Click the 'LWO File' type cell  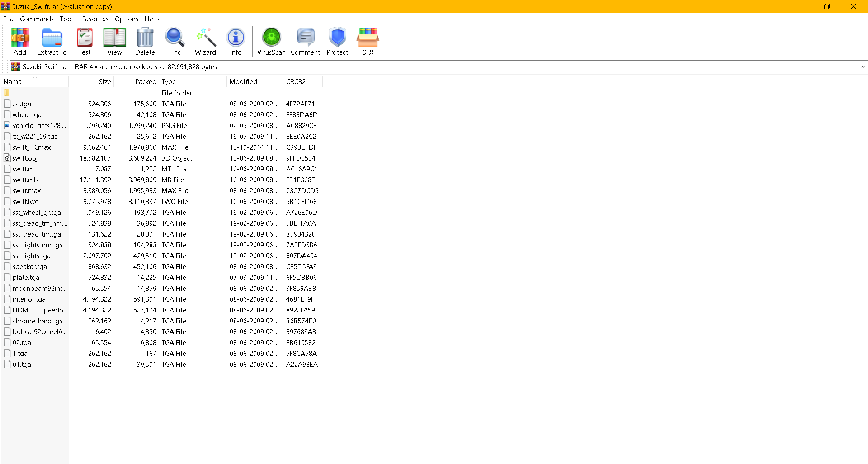[175, 202]
